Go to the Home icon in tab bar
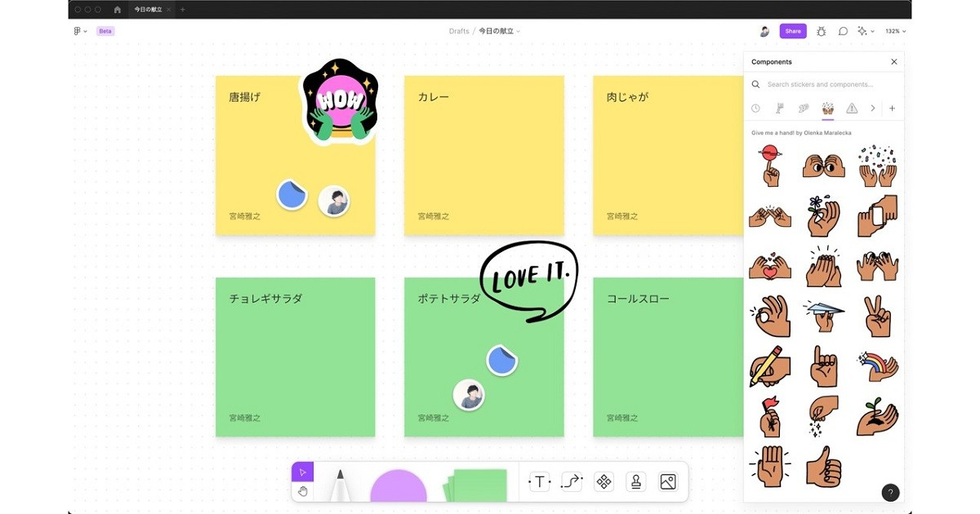980x514 pixels. coord(118,9)
